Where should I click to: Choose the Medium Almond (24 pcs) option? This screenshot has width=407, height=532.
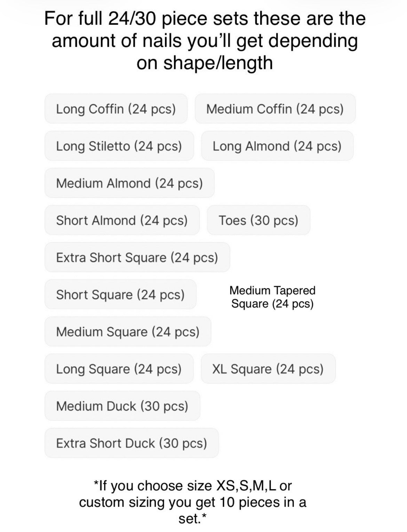tap(129, 183)
